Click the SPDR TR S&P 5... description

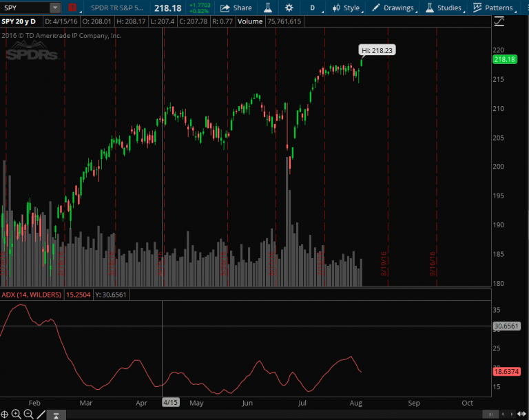(x=116, y=8)
